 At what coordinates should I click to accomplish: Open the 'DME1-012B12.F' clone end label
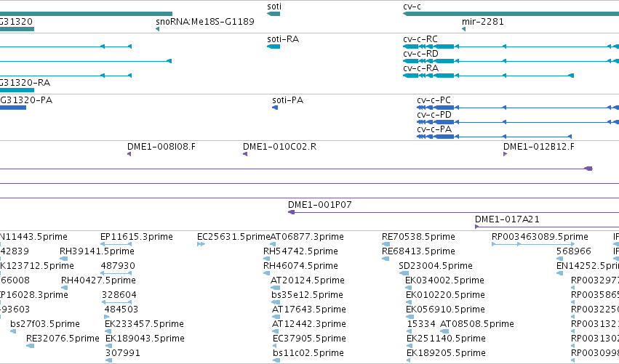coord(538,147)
